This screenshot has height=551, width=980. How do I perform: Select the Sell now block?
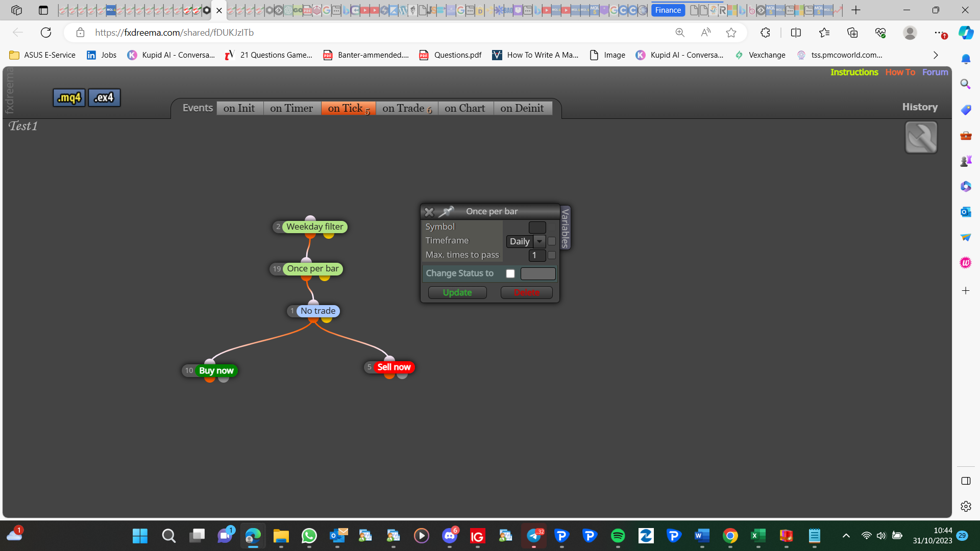coord(394,367)
